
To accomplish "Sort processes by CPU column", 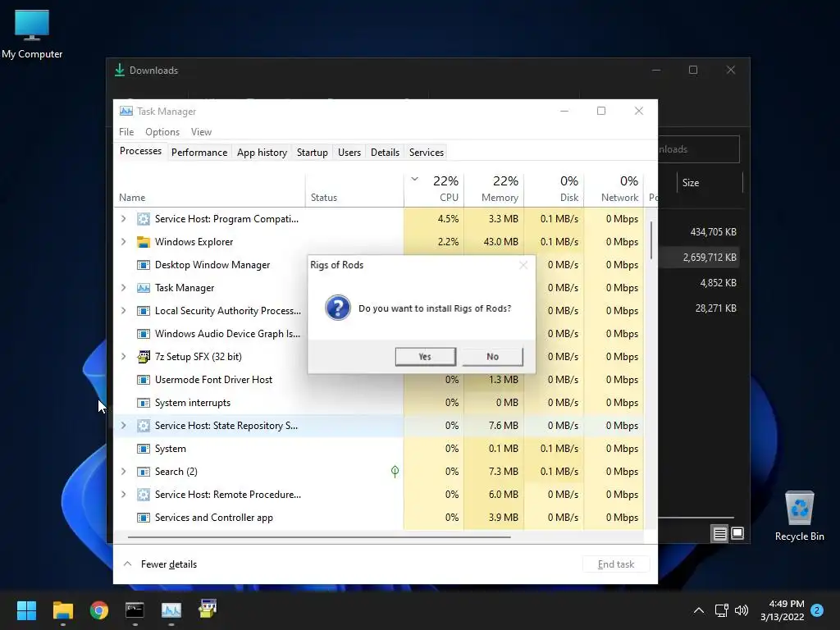I will (435, 189).
